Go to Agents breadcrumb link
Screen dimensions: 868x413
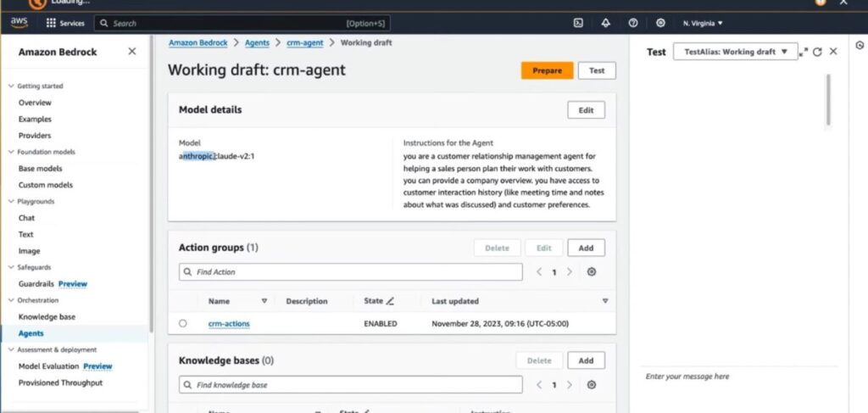pos(257,42)
